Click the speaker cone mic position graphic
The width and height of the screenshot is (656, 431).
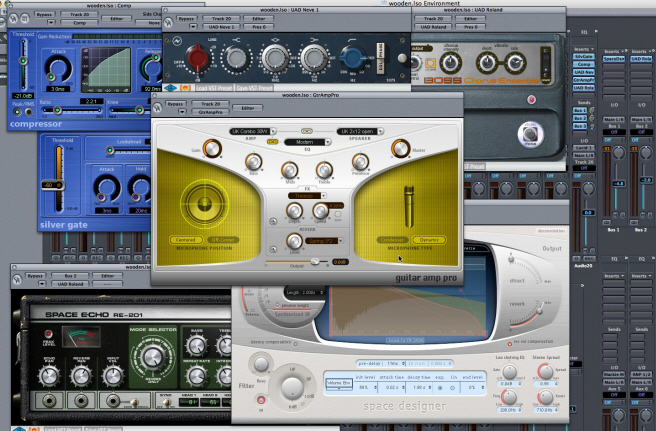[205, 204]
